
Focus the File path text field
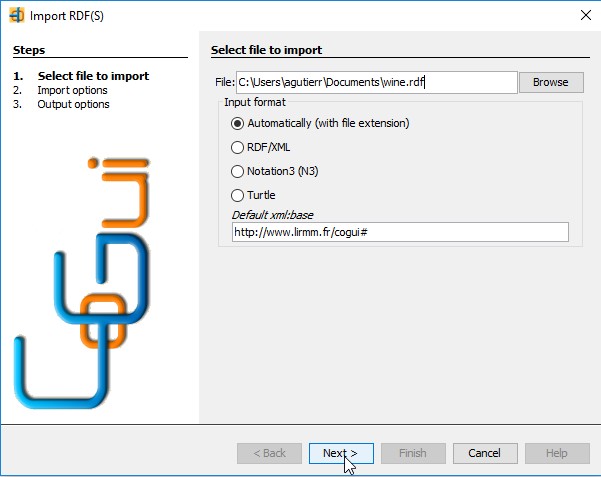pyautogui.click(x=377, y=82)
